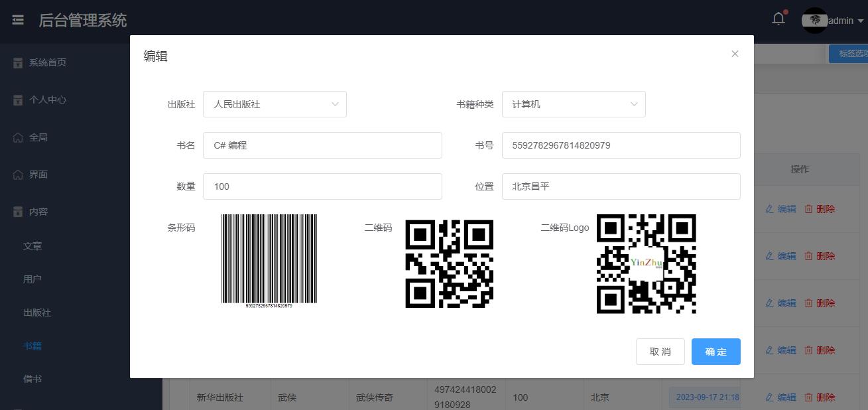Screen dimensions: 868x410
Task: Click the barcode image
Action: [x=269, y=260]
